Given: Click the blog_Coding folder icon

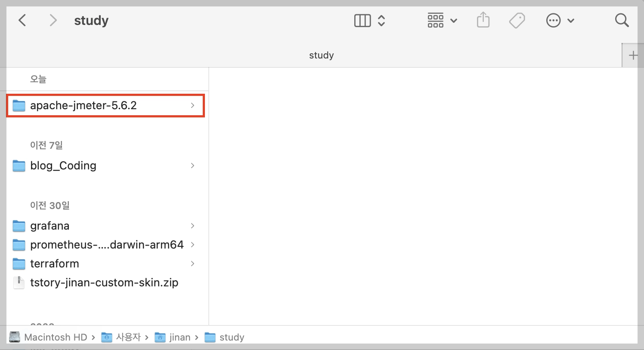Looking at the screenshot, I should (x=19, y=166).
